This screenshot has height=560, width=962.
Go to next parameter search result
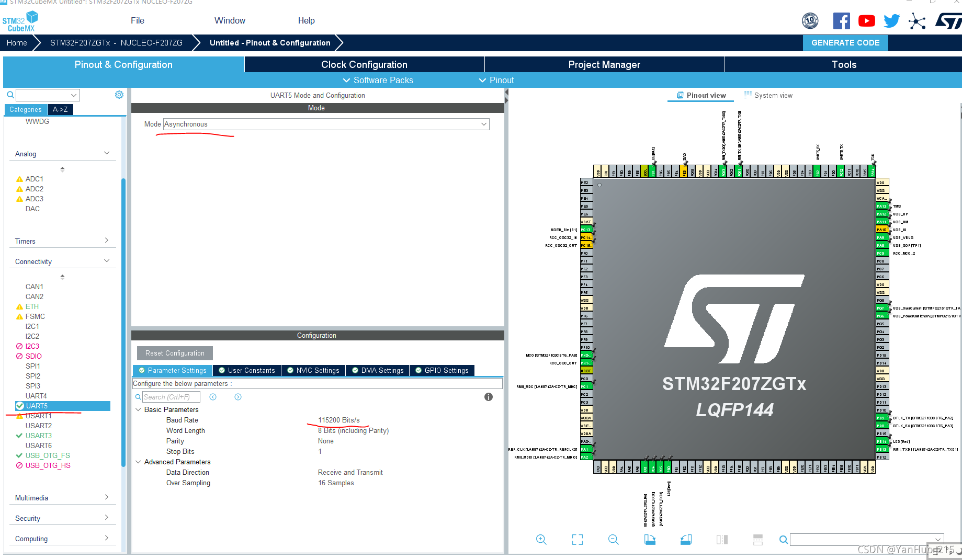point(238,397)
